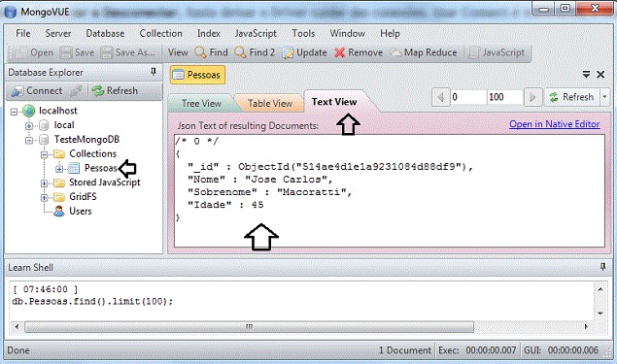Click the skip value field showing 0
The height and width of the screenshot is (364, 617).
pyautogui.click(x=467, y=97)
